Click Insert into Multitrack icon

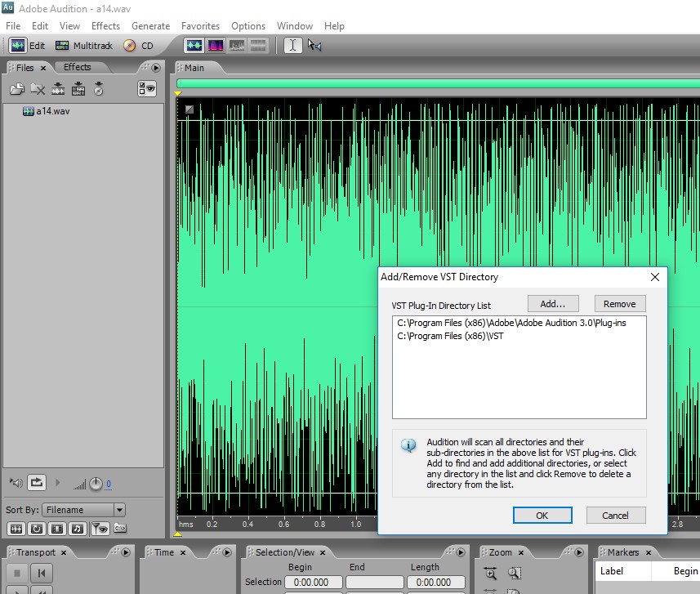[x=78, y=89]
